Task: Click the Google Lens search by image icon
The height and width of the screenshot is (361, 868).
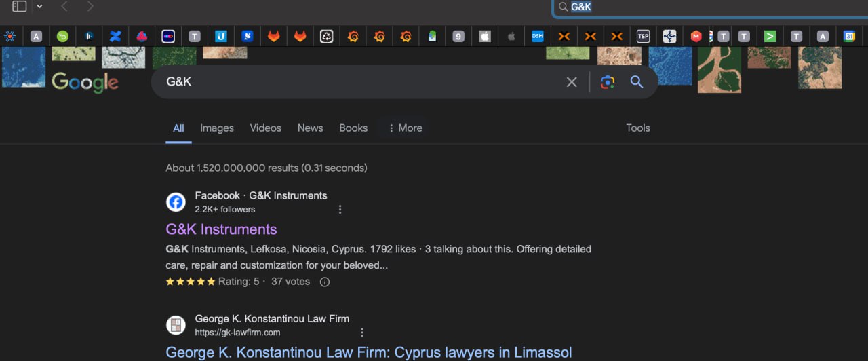Action: coord(608,82)
